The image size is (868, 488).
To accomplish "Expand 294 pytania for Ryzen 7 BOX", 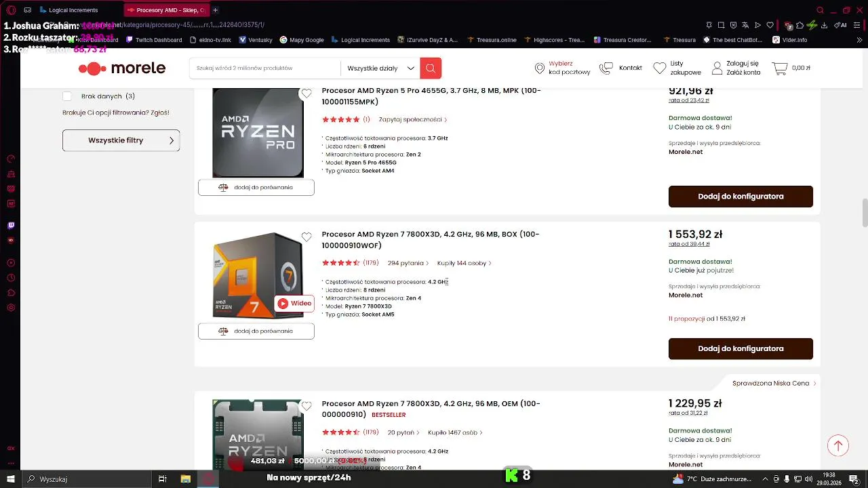I will [408, 263].
